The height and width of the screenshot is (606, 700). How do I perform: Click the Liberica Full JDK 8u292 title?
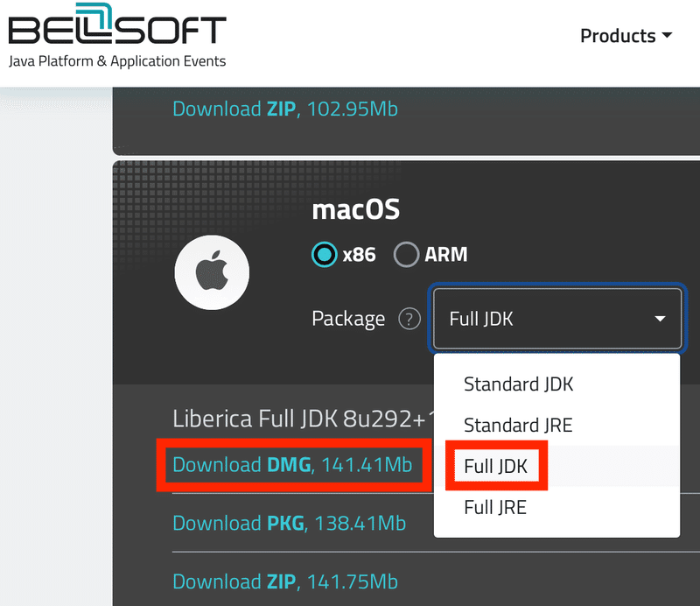(x=299, y=419)
